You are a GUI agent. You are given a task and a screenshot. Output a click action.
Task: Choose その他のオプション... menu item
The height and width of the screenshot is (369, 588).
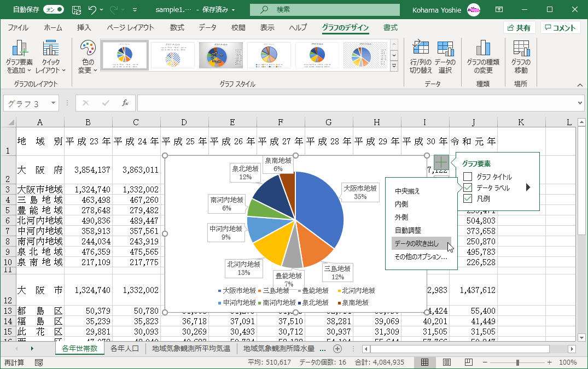421,256
